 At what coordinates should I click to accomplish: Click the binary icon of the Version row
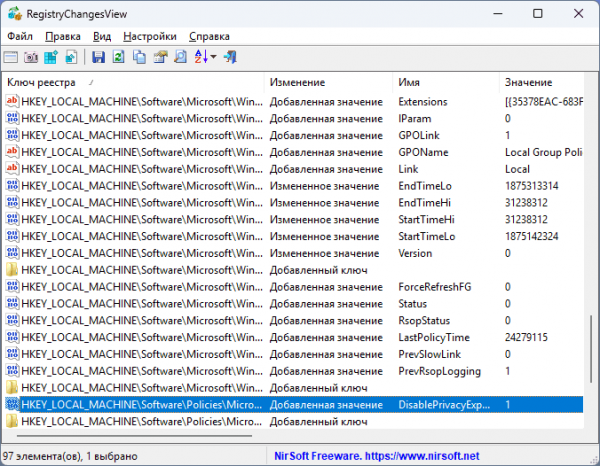point(12,253)
